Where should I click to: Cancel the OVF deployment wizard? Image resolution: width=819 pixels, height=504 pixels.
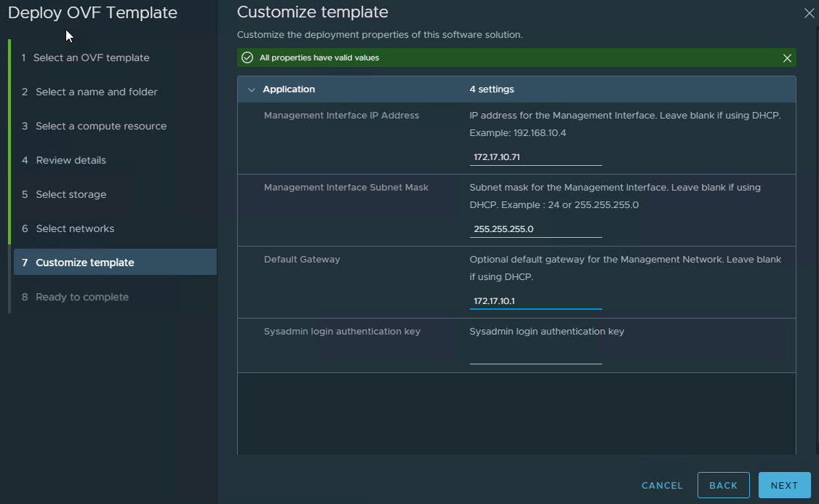pyautogui.click(x=662, y=485)
